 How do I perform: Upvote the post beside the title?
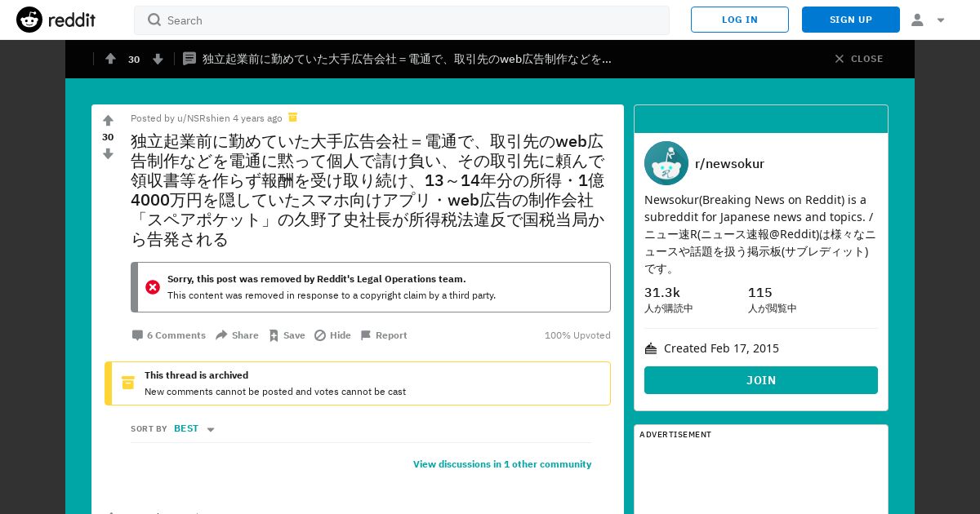[108, 121]
